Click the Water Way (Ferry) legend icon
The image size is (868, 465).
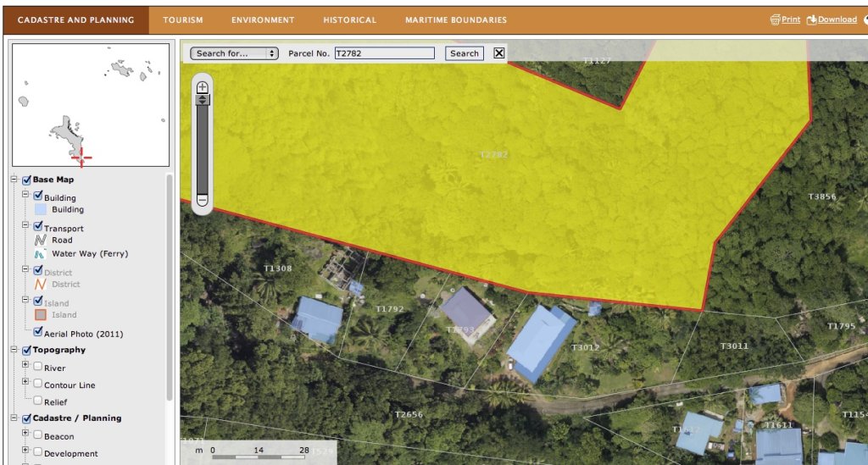coord(40,254)
